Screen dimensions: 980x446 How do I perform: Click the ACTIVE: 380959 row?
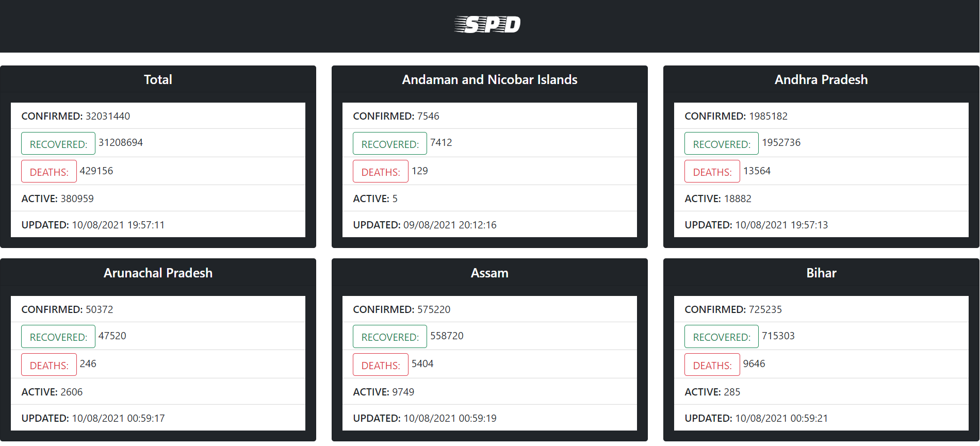[x=158, y=199]
